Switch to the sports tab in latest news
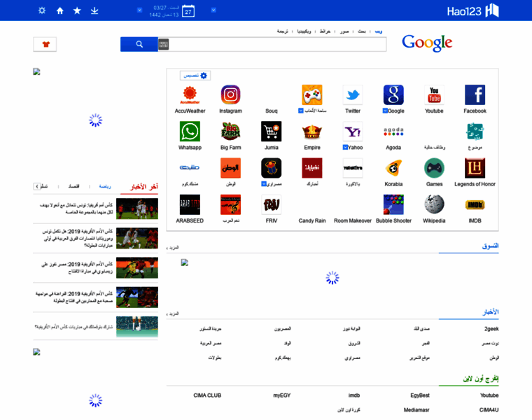Viewport: 532px width, 420px height. 105,186
